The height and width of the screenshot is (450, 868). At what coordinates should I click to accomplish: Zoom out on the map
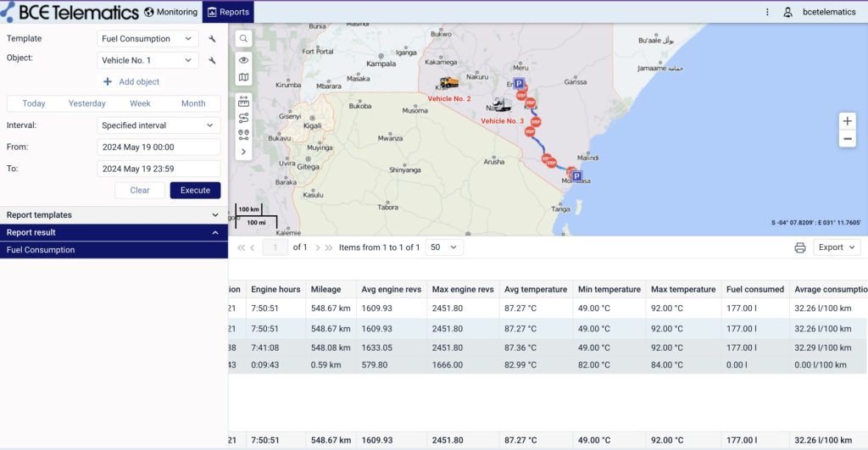pos(847,138)
